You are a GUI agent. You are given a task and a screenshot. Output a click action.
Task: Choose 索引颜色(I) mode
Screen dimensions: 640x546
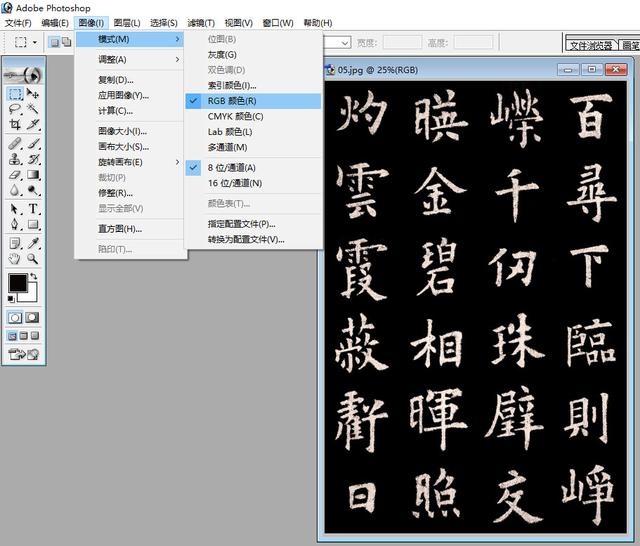pos(253,85)
